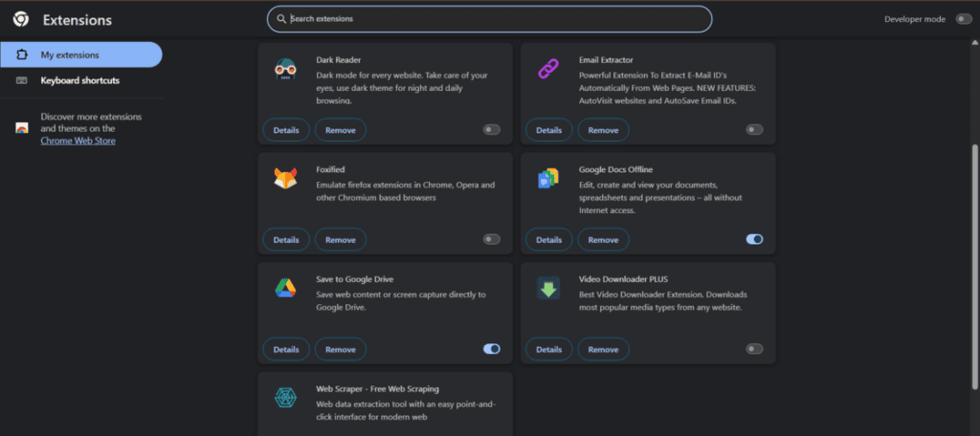Enable Developer mode toggle
980x436 pixels.
pyautogui.click(x=964, y=19)
